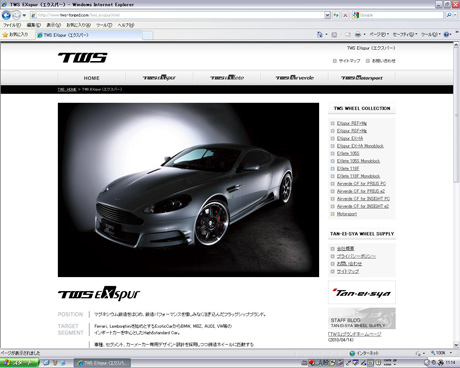Open the Airverde CF for PRIUS PC link
The width and height of the screenshot is (460, 368).
click(361, 184)
